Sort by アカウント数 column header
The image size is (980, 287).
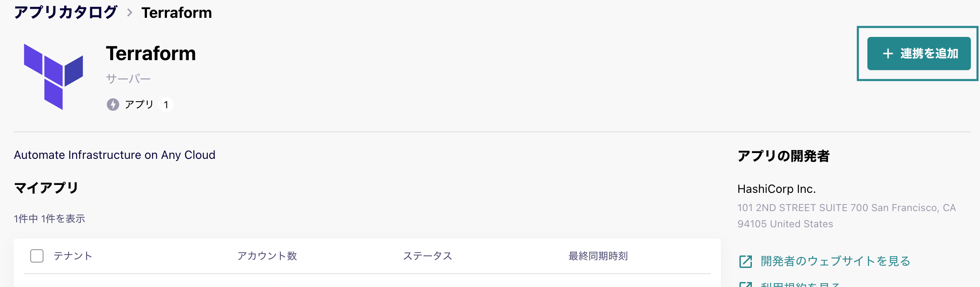(267, 256)
